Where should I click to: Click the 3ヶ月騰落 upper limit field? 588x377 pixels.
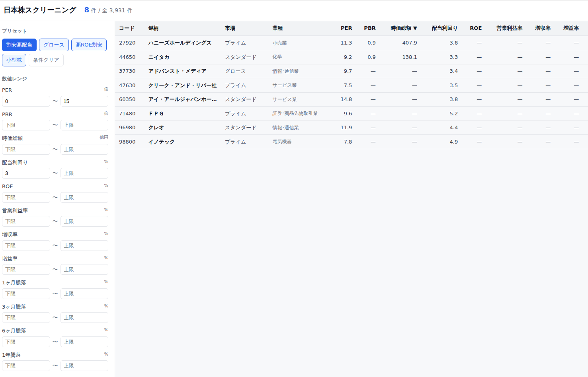click(x=84, y=318)
